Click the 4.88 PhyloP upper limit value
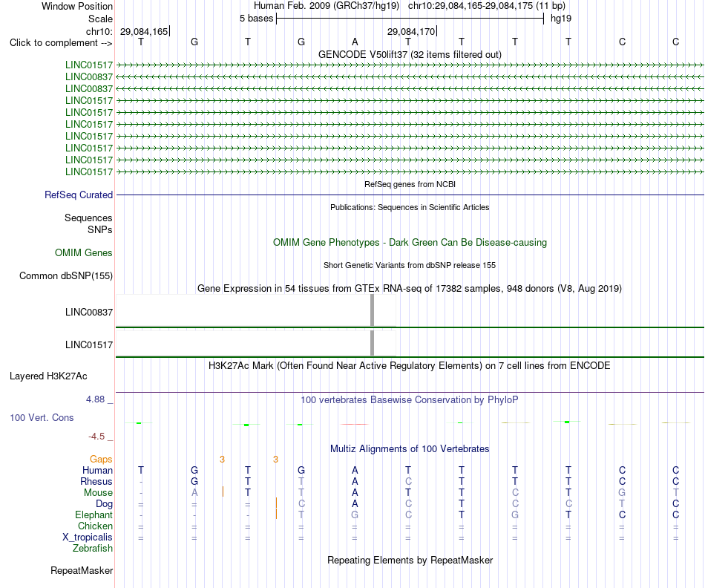Screen dimensions: 705x588 pyautogui.click(x=95, y=399)
